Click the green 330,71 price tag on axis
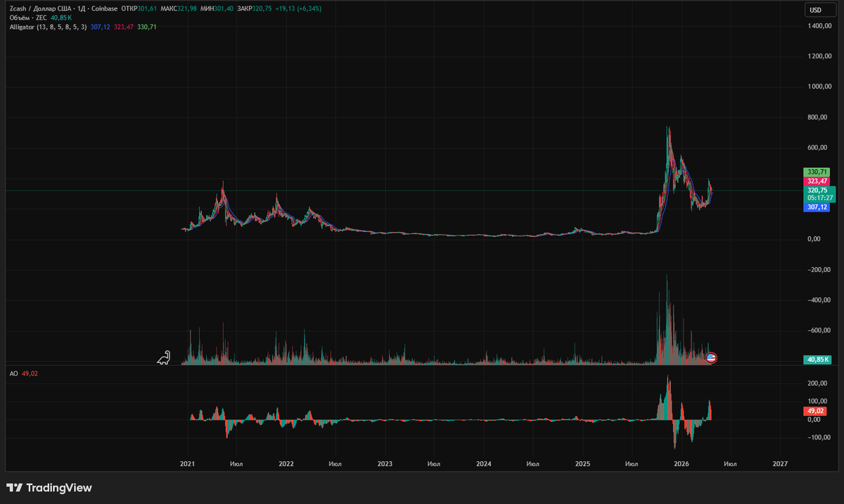The image size is (844, 504). click(816, 172)
